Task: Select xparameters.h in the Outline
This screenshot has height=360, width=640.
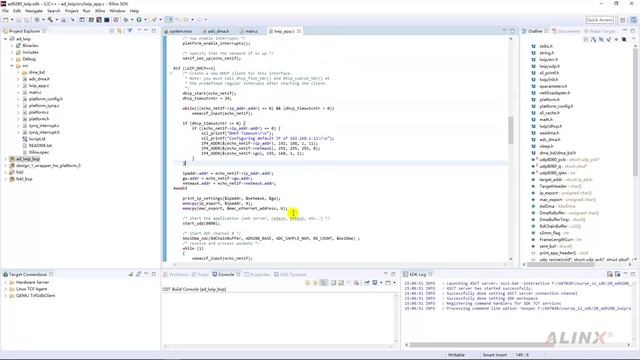Action: point(553,86)
